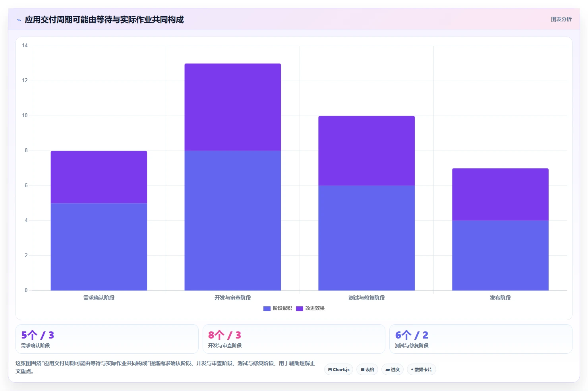
Task: Click the 测试与修复阶段 blue bar segment
Action: pos(367,238)
